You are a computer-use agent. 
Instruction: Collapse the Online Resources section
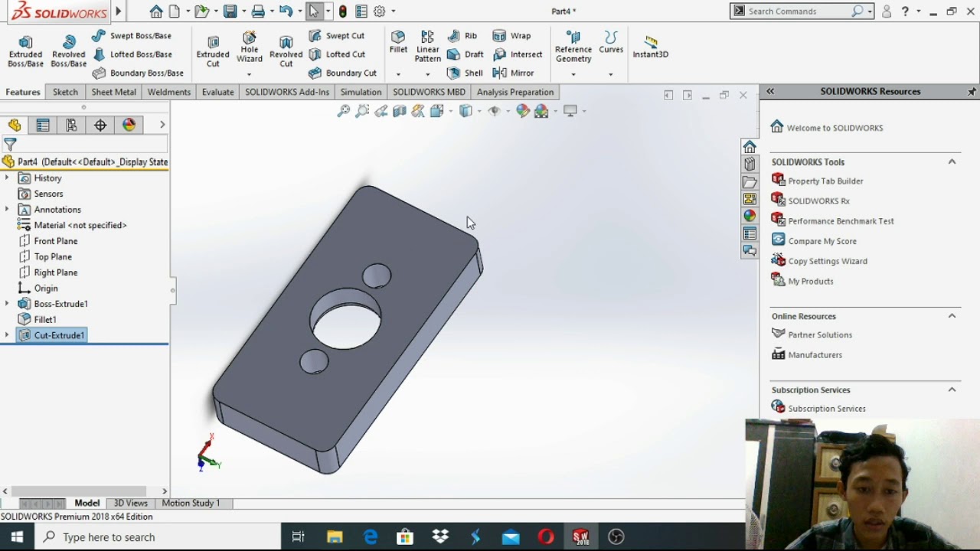[x=952, y=316]
